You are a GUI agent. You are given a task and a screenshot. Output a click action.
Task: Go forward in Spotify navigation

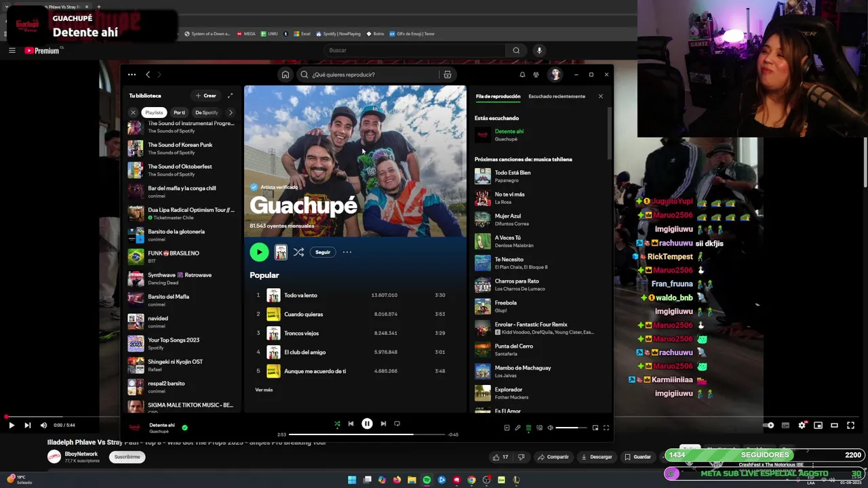tap(159, 75)
